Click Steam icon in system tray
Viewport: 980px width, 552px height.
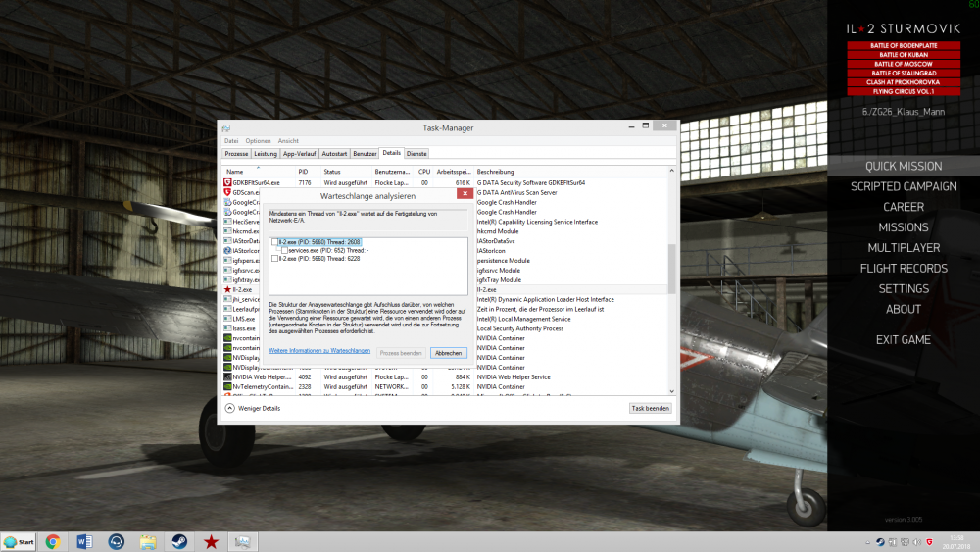pos(880,542)
